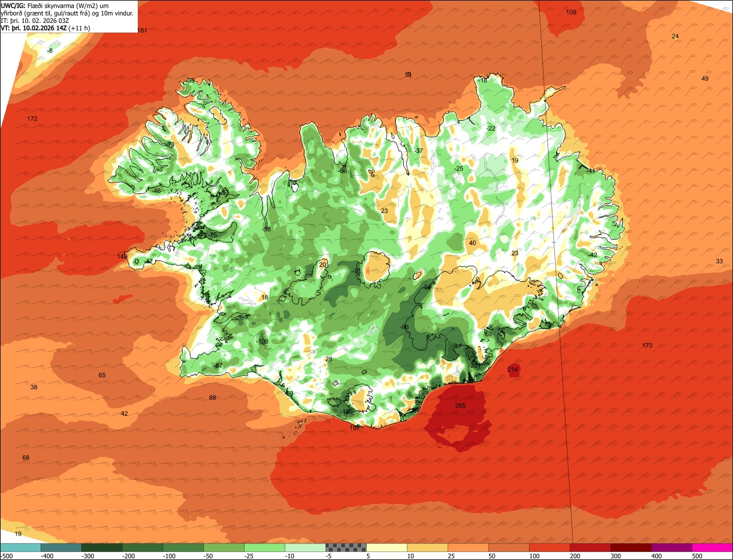Click the 33 value over the sea, east map edge
Screen dimensions: 733x560
(719, 261)
